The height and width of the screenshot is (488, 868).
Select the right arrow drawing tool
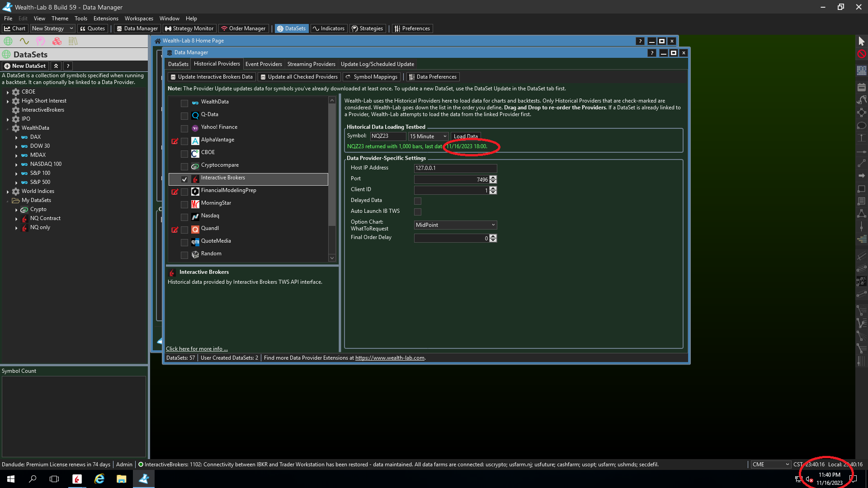[862, 176]
